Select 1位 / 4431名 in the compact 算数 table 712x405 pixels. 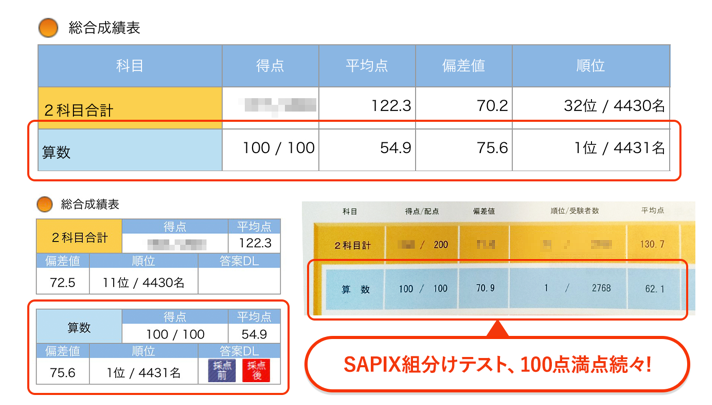(143, 373)
